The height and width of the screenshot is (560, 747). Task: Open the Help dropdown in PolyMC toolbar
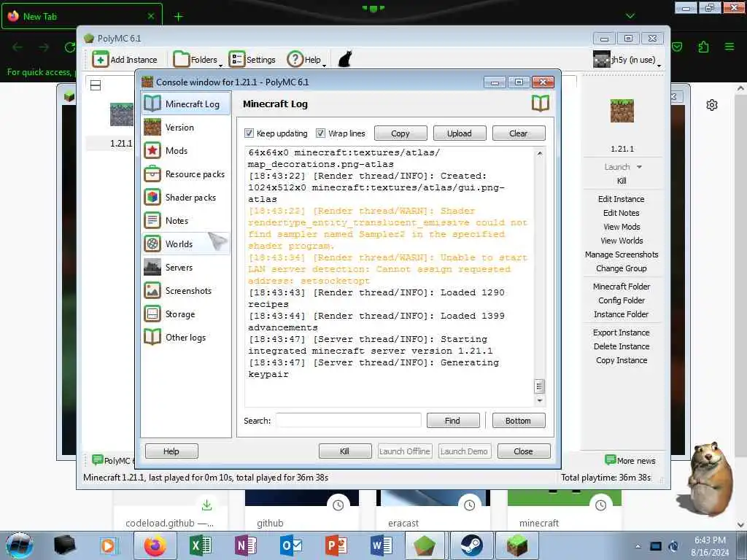[307, 60]
